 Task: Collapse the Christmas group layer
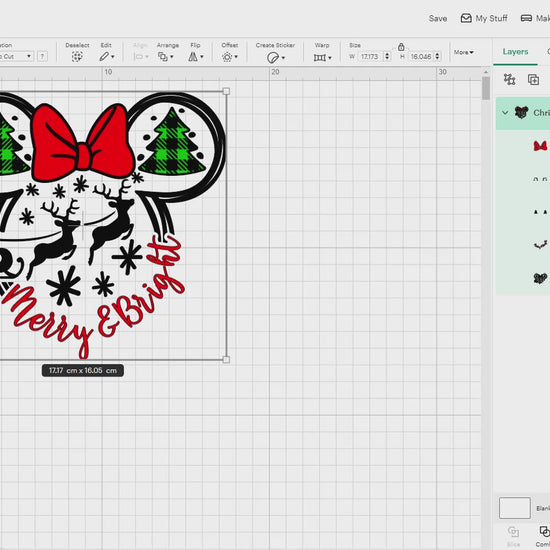tap(505, 113)
